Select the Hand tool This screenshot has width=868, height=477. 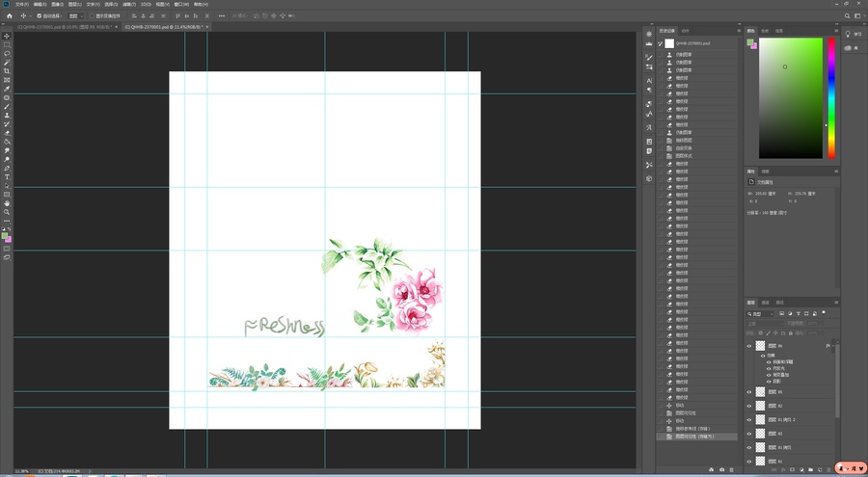7,203
